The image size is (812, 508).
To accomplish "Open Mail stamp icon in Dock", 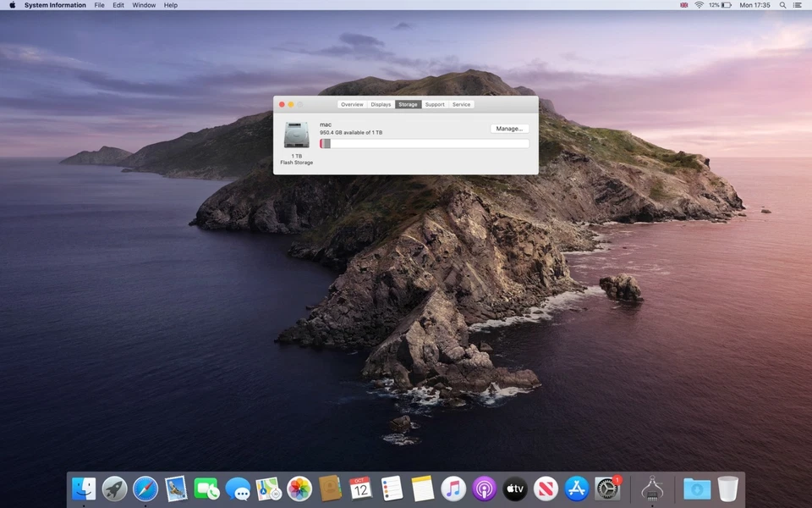I will pyautogui.click(x=176, y=489).
